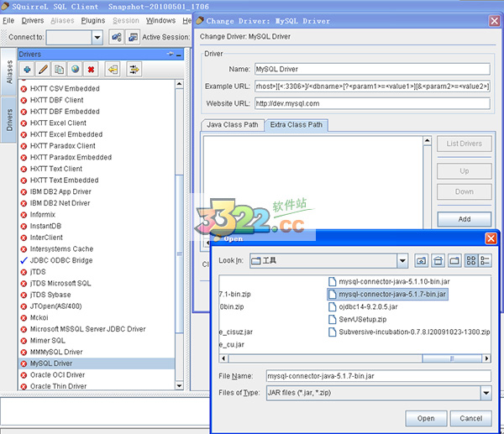Select jTDS Sybase driver
This screenshot has height=434, width=504.
point(97,295)
